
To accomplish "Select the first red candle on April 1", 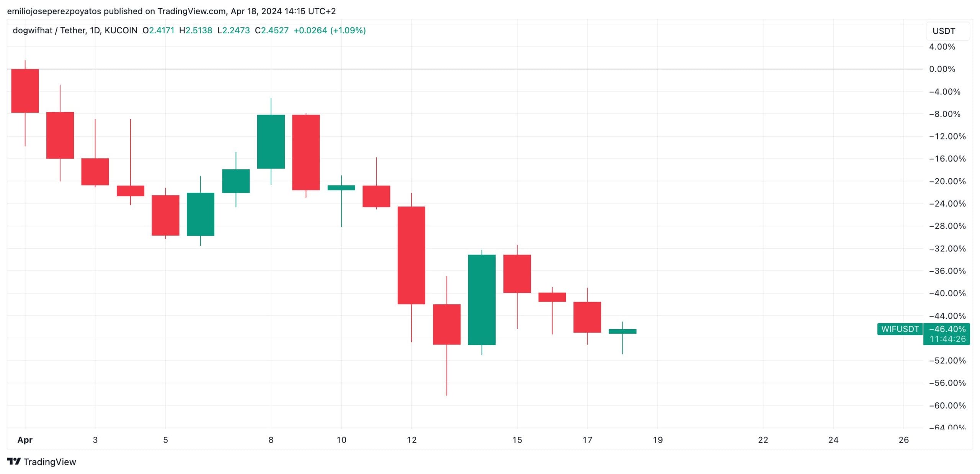I will pyautogui.click(x=25, y=91).
